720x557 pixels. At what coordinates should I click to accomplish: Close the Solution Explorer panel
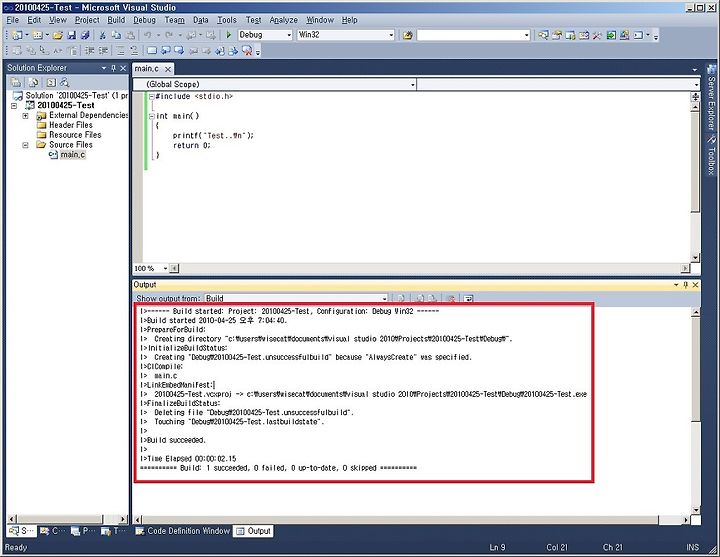123,68
